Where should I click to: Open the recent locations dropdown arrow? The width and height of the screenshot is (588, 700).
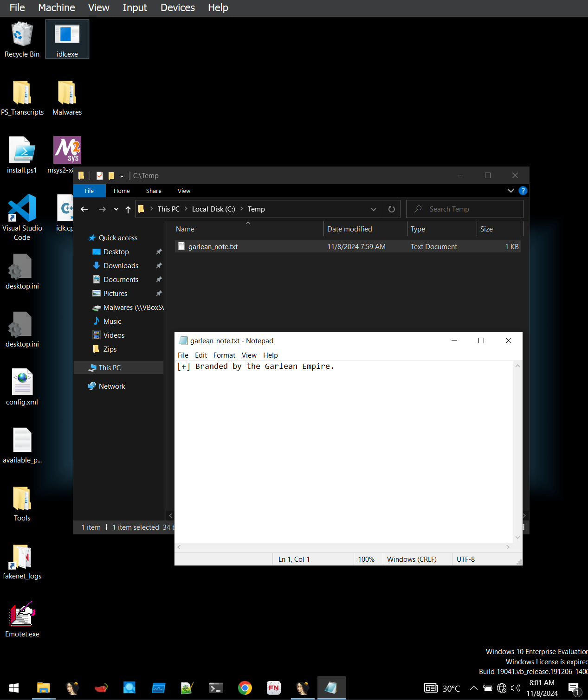click(x=116, y=209)
